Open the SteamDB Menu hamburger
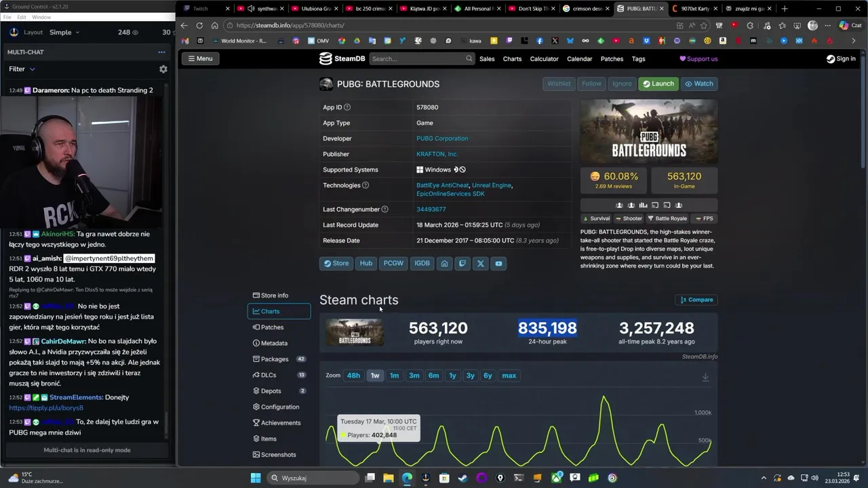The width and height of the screenshot is (868, 488). pyautogui.click(x=200, y=58)
